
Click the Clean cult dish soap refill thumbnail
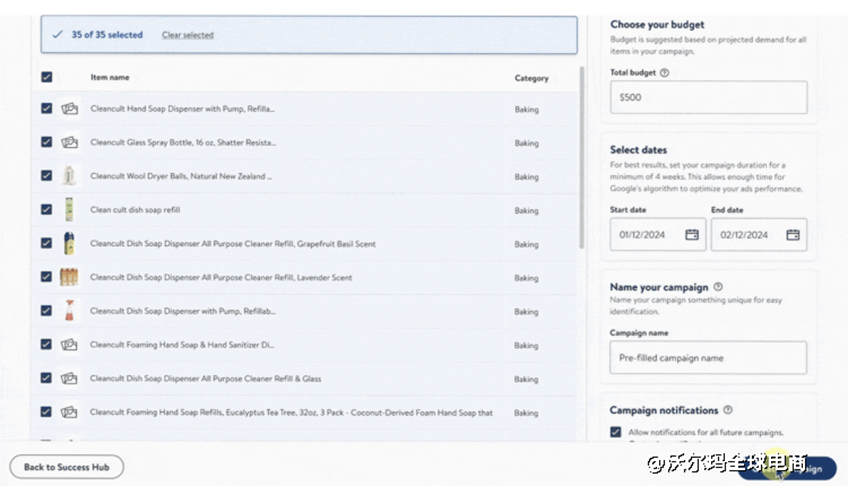click(69, 210)
